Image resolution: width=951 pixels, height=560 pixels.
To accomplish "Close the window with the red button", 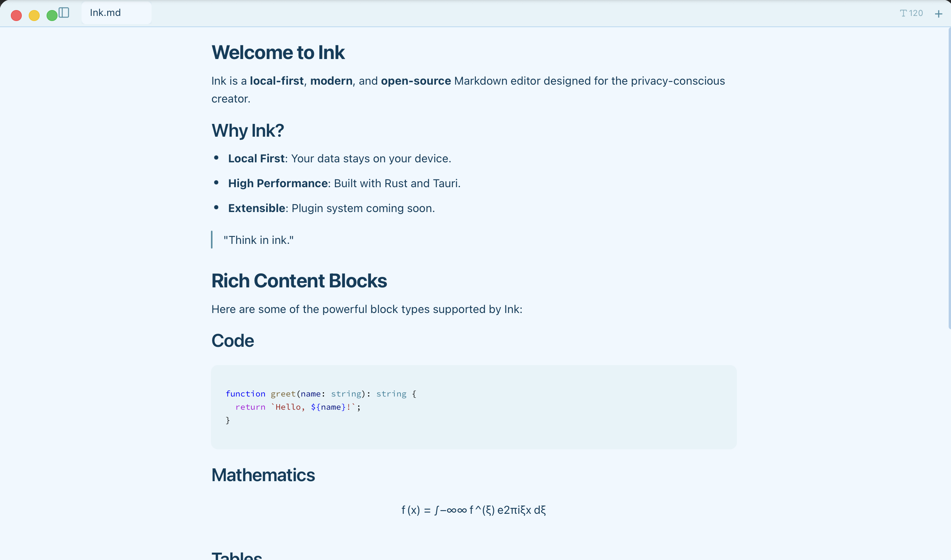I will coord(16,16).
